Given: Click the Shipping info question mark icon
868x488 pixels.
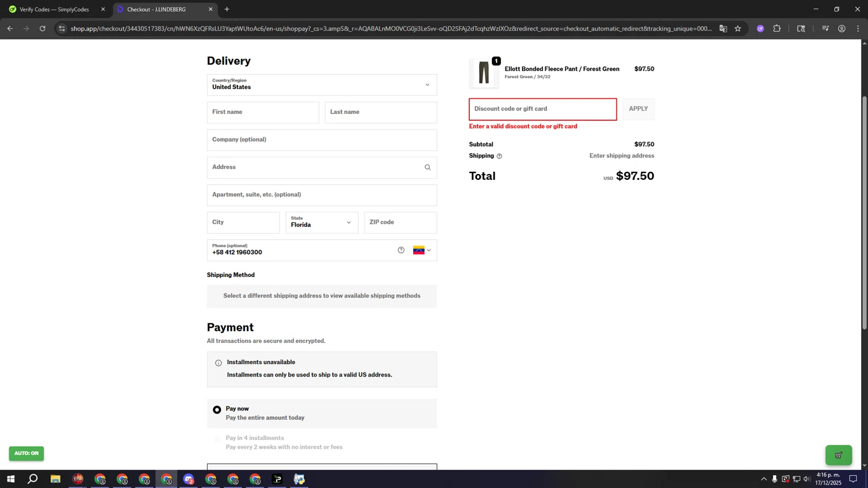Looking at the screenshot, I should click(499, 156).
